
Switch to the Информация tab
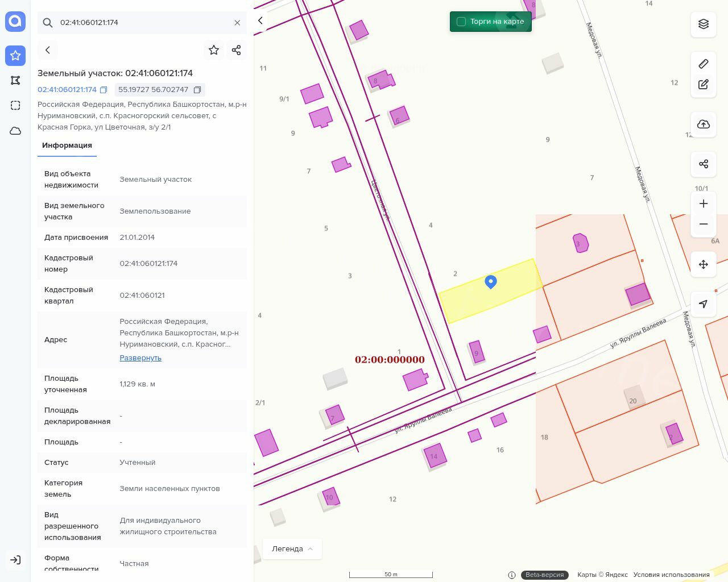[x=67, y=145]
